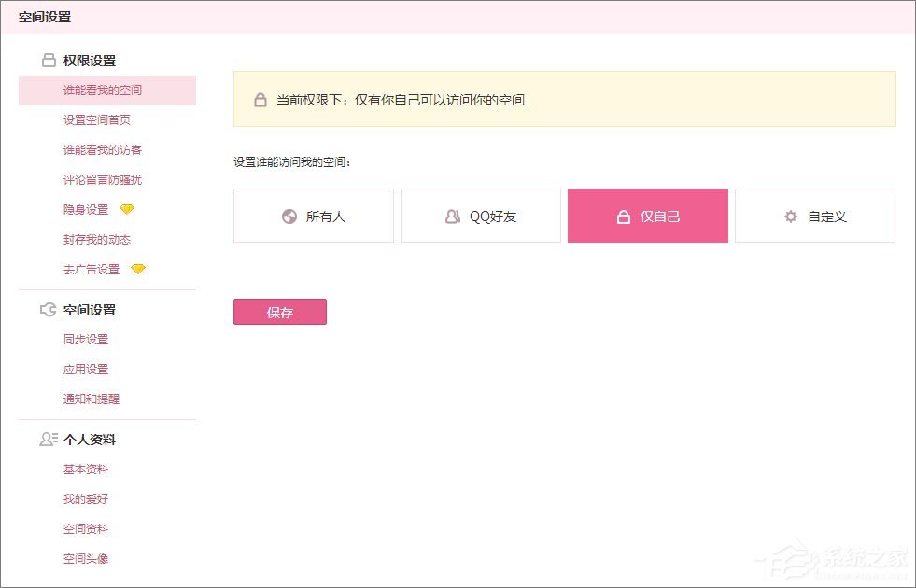Image resolution: width=916 pixels, height=588 pixels.
Task: Open the 空间头像 entry in sidebar
Action: tap(86, 558)
